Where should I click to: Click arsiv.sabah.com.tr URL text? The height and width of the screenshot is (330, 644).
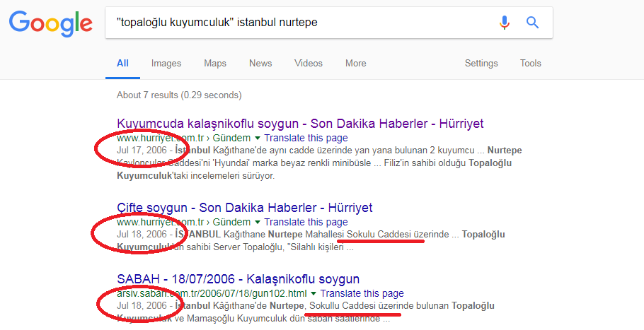[x=212, y=293]
